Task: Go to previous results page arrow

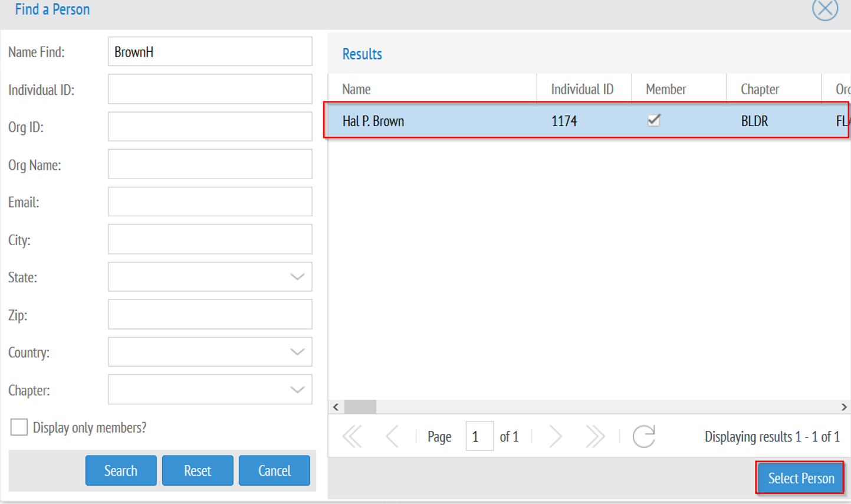Action: coord(392,437)
